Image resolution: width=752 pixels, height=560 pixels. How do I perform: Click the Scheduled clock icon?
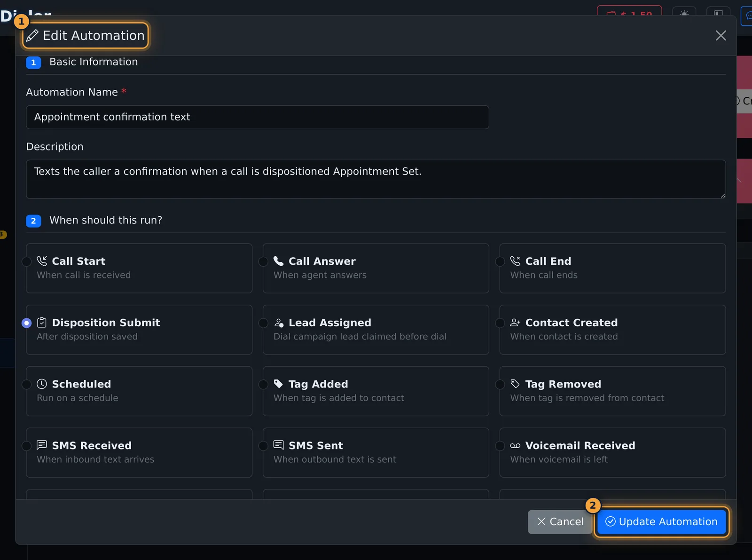coord(42,384)
